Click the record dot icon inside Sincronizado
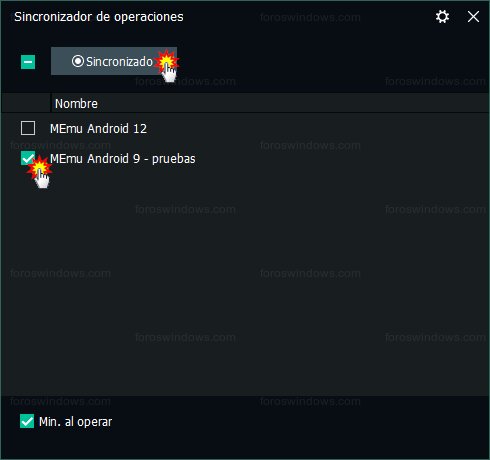Image resolution: width=490 pixels, height=460 pixels. 78,61
